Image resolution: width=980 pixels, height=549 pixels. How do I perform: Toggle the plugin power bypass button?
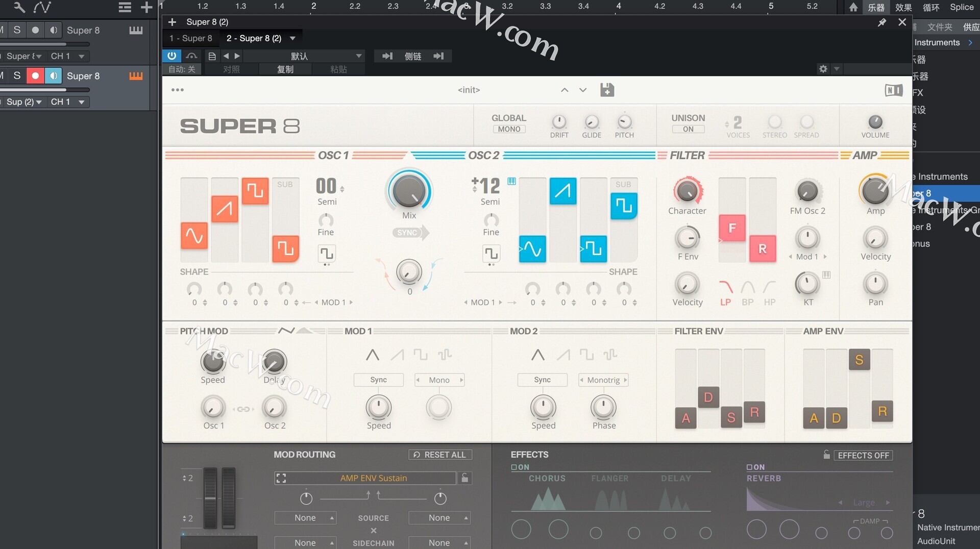pyautogui.click(x=171, y=56)
